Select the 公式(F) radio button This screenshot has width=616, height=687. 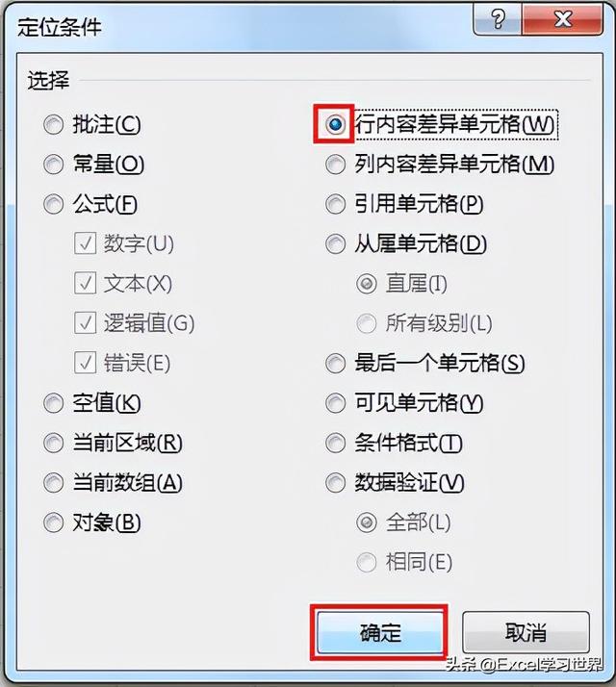coord(53,205)
